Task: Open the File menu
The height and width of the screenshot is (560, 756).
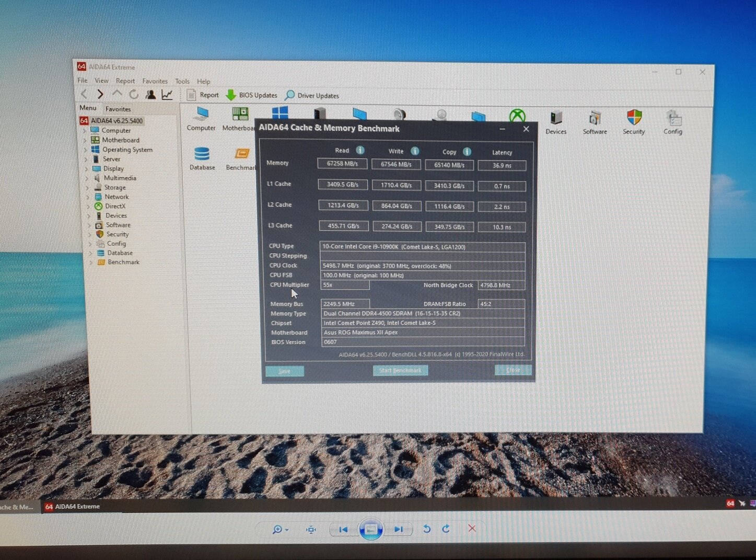Action: (x=83, y=81)
